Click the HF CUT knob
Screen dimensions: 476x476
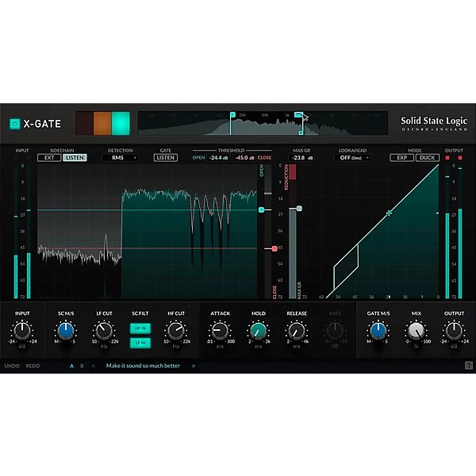click(176, 331)
